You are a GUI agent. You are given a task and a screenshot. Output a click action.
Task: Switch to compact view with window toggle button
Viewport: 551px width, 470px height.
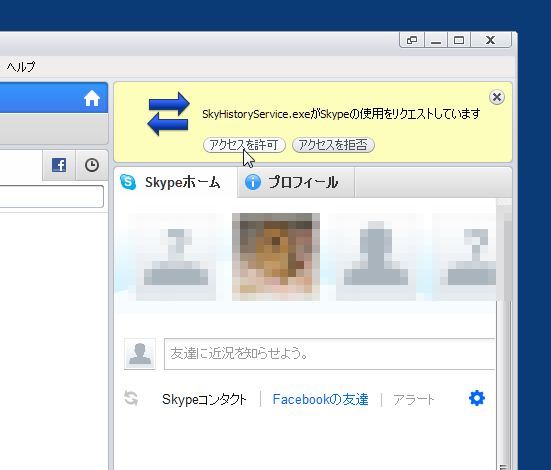point(412,40)
